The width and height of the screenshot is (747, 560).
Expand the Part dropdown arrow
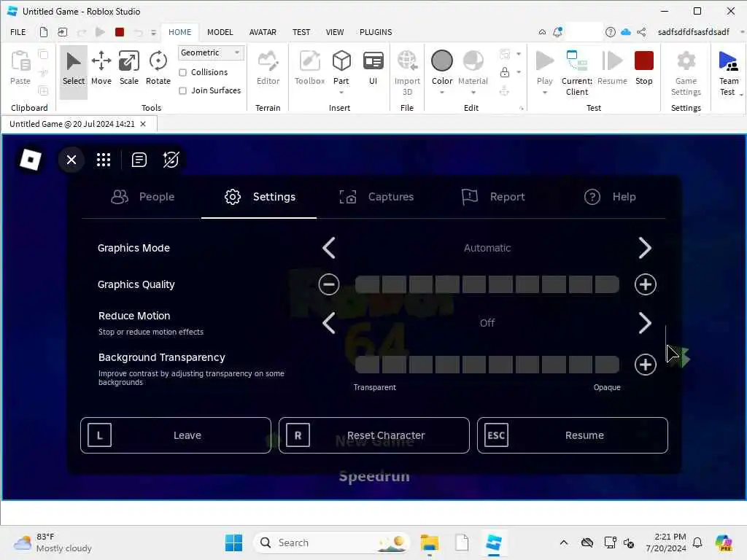[341, 93]
